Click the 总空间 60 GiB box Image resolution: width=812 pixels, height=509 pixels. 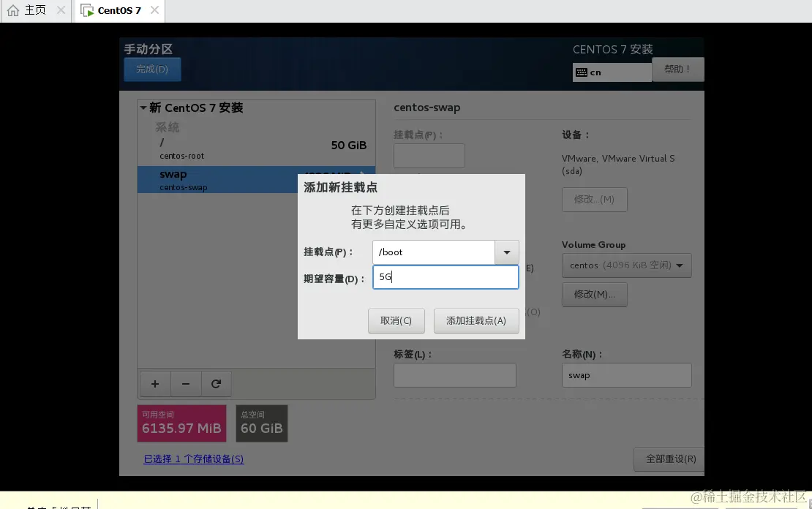tap(261, 423)
